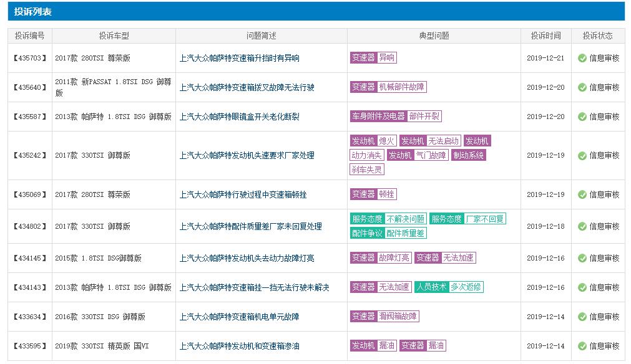Click status icon in 435069 row

pyautogui.click(x=582, y=194)
